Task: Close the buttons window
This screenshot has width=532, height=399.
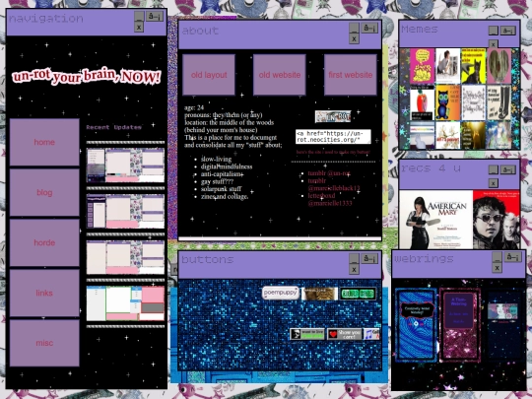Action: (x=354, y=269)
